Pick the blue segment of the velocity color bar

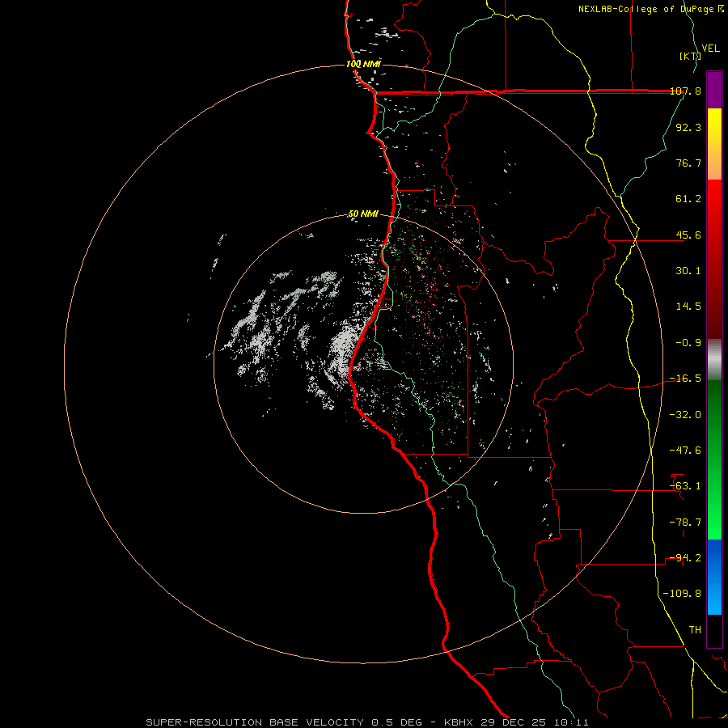714,577
